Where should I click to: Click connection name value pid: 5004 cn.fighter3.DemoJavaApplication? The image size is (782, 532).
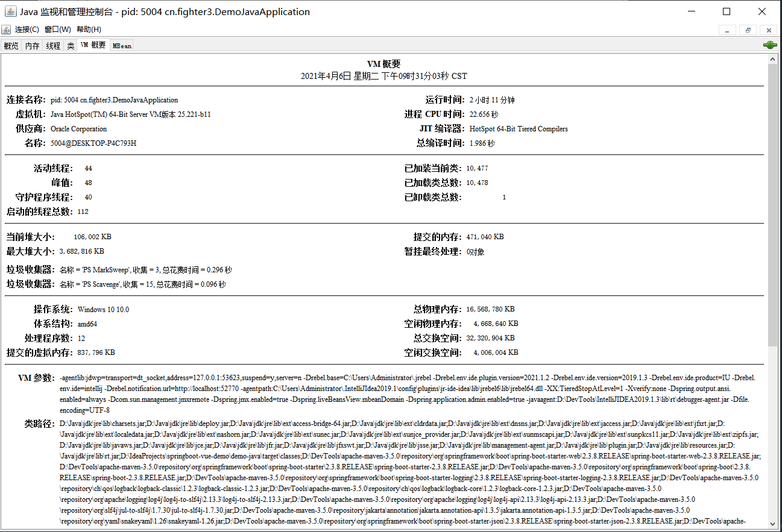click(115, 100)
